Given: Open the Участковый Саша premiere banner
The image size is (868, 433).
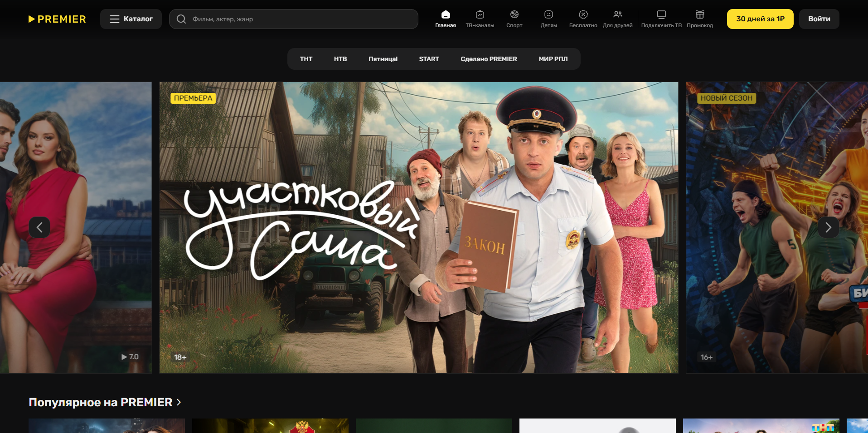Looking at the screenshot, I should [x=418, y=227].
